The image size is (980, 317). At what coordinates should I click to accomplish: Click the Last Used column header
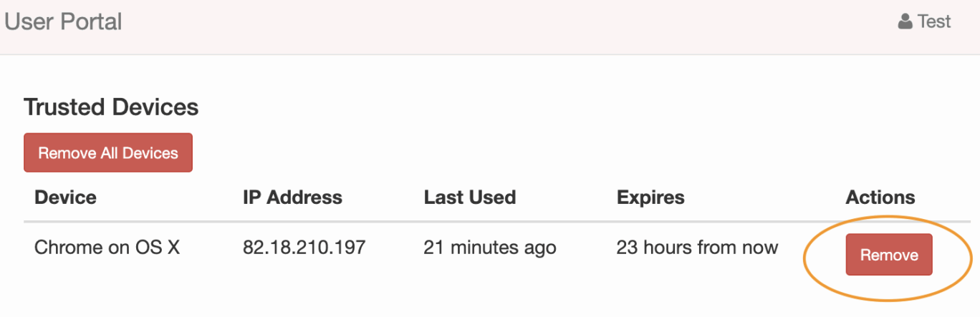click(470, 197)
